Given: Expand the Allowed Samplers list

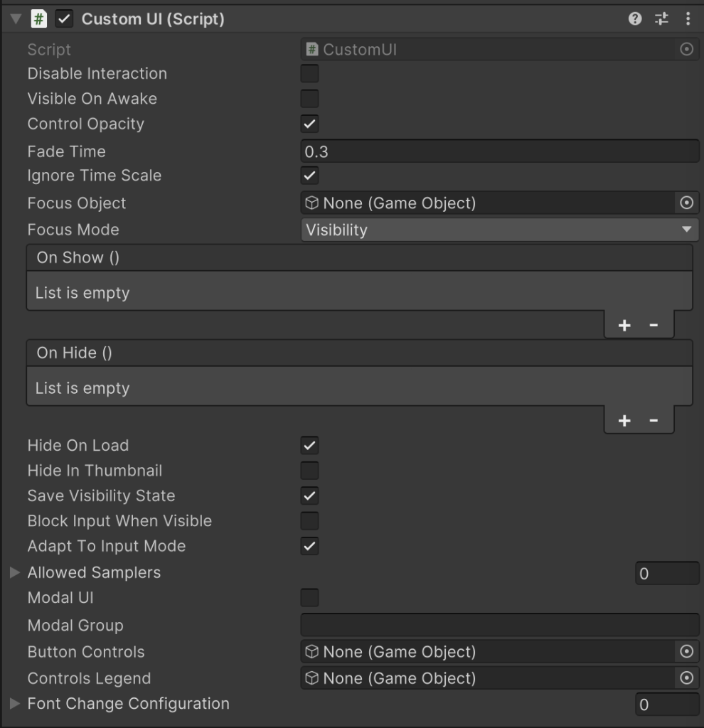Looking at the screenshot, I should (x=15, y=572).
